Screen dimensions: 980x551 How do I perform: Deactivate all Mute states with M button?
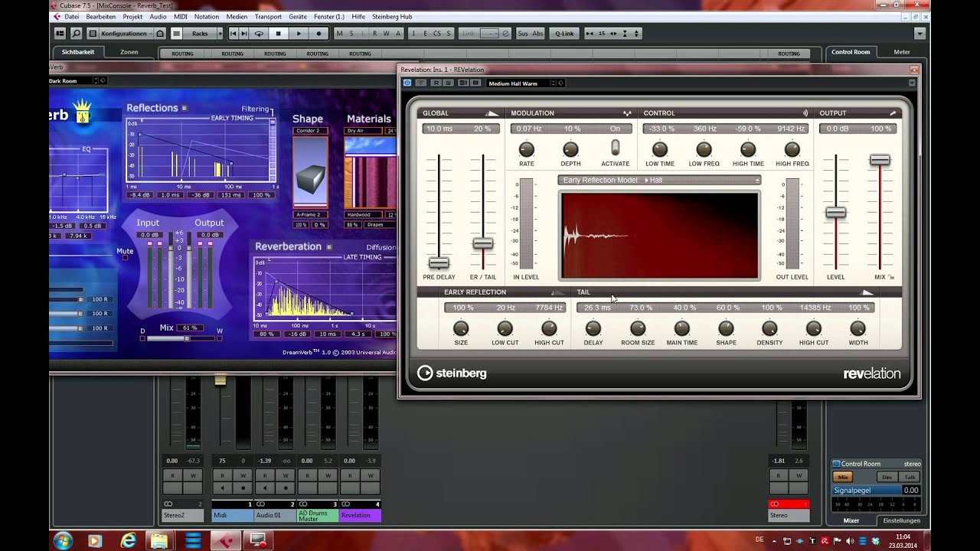pos(340,34)
